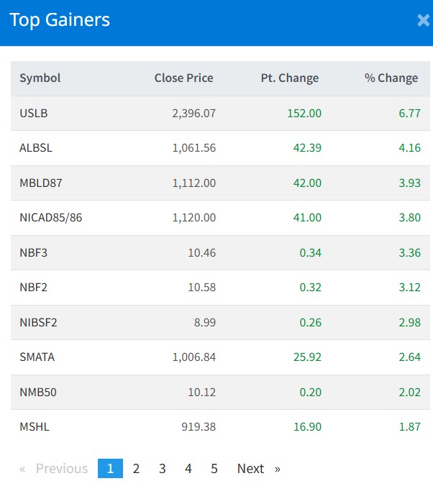Go to page 3
Viewport: 433px width, 504px height.
pyautogui.click(x=163, y=469)
